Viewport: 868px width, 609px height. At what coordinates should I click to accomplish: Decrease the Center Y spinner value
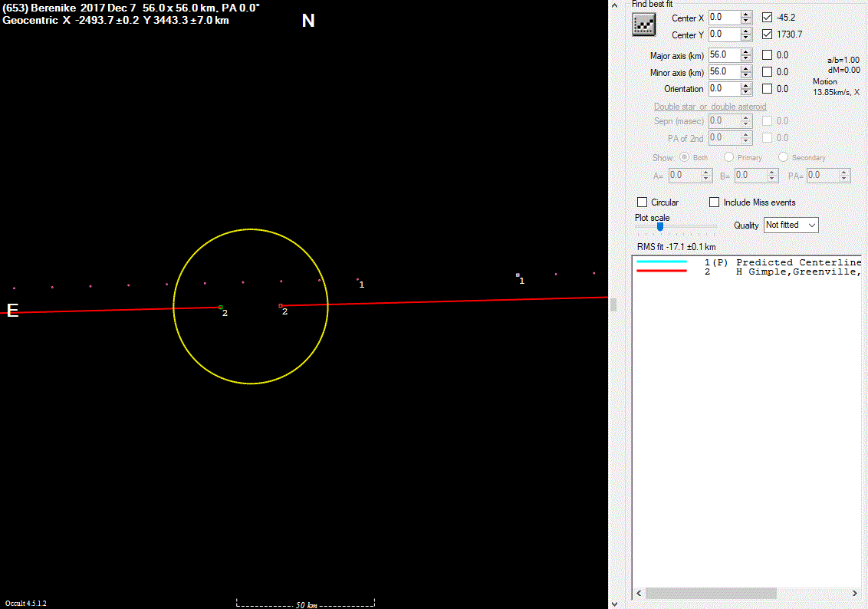746,38
